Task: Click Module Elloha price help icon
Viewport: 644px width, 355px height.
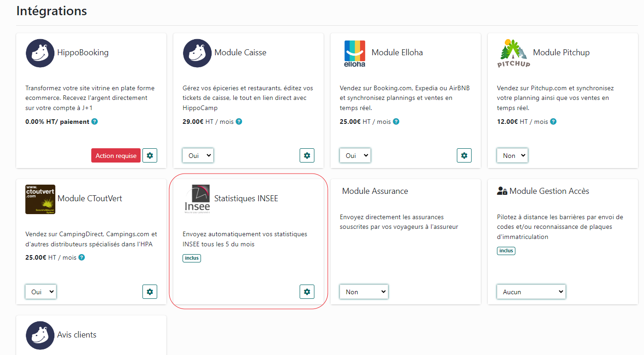Action: [396, 122]
